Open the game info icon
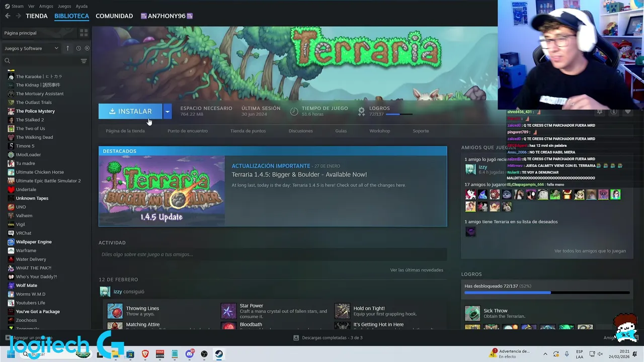 [613, 112]
